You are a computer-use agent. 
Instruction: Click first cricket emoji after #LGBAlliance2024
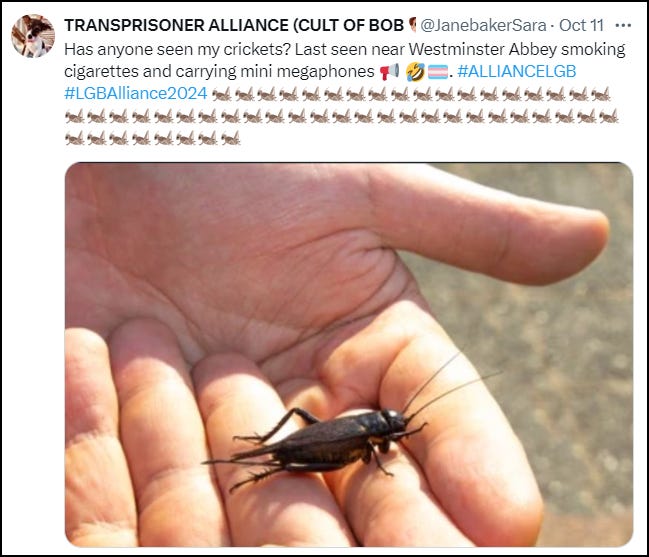222,94
